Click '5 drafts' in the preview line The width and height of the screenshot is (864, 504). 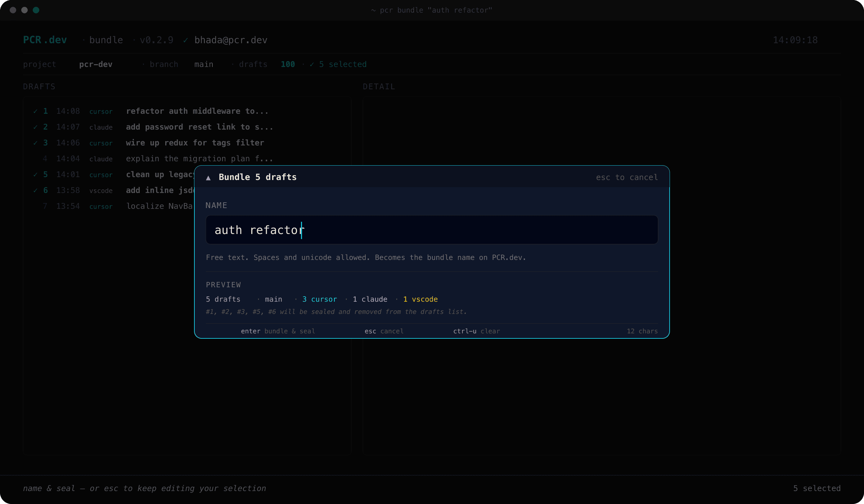pyautogui.click(x=223, y=299)
